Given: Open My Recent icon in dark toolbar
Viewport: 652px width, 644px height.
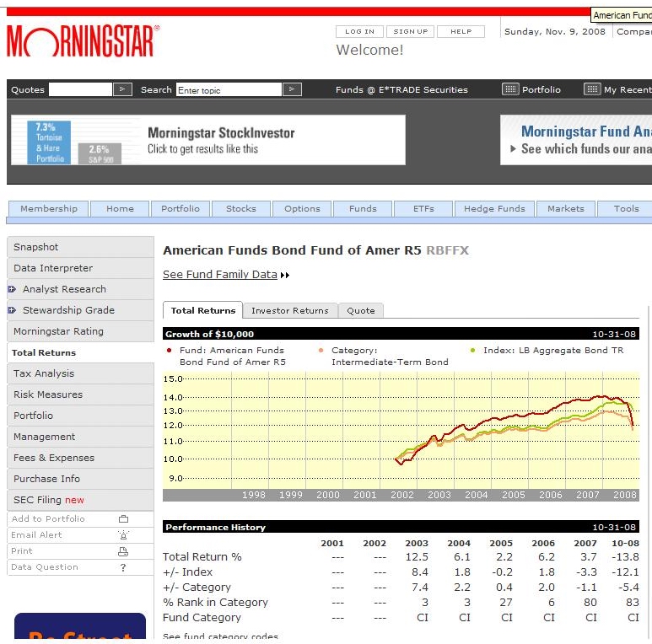Looking at the screenshot, I should (x=592, y=89).
